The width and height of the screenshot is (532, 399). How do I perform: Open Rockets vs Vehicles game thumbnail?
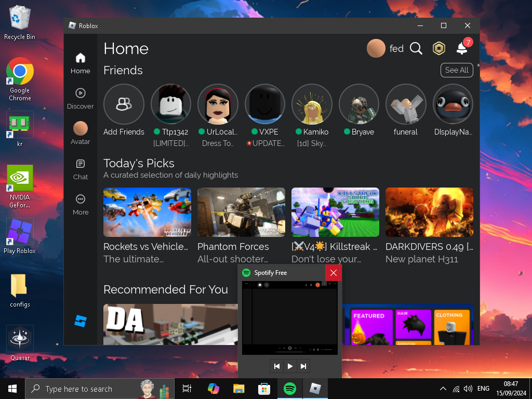pos(147,212)
